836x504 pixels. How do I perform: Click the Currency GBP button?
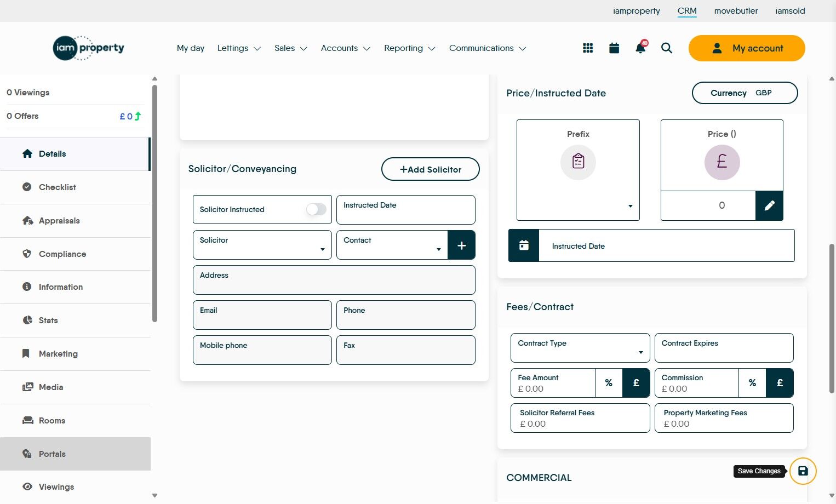coord(745,93)
